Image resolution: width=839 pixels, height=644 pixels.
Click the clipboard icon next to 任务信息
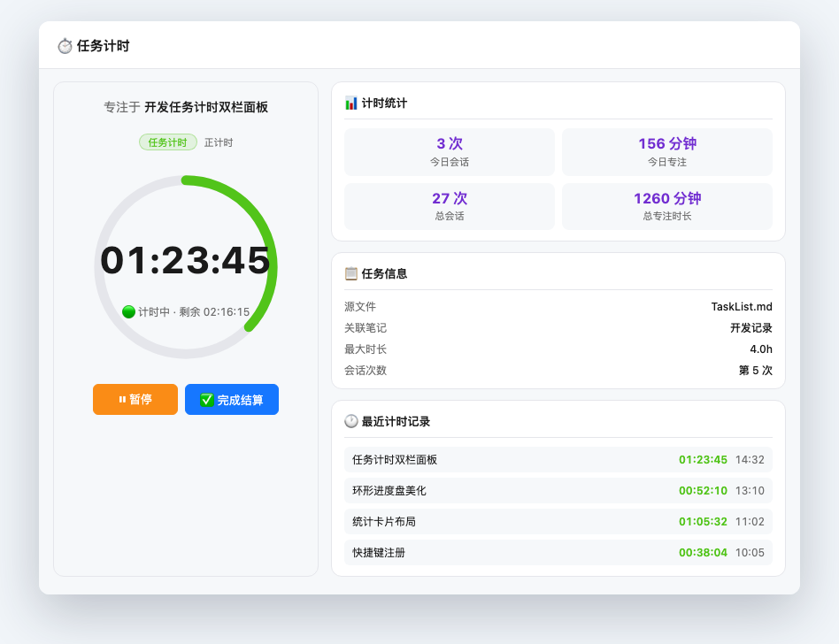351,273
